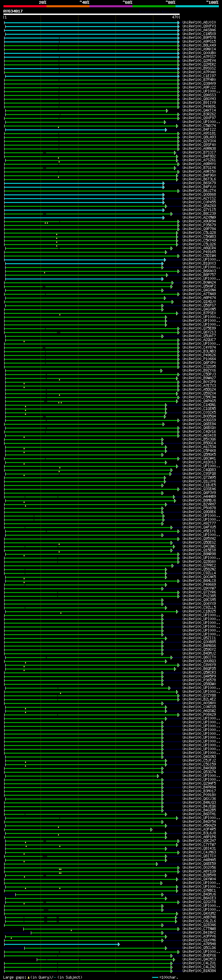Viewport: 222px width, 980px height.
Task: Select the UniRef100_B9SGS2 label
Action: pos(199,68)
